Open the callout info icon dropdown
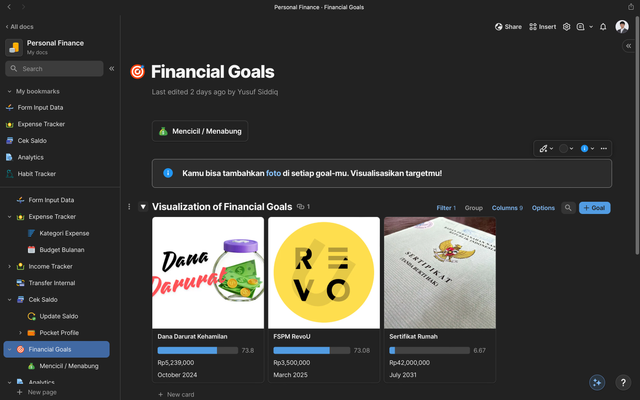The height and width of the screenshot is (400, 640). 587,149
